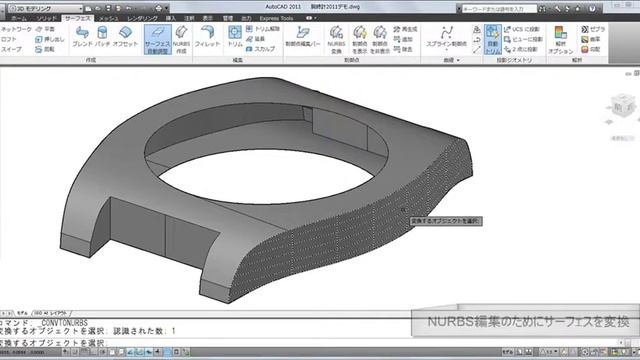Switch to the ソリッド ribbon tab

[x=46, y=18]
